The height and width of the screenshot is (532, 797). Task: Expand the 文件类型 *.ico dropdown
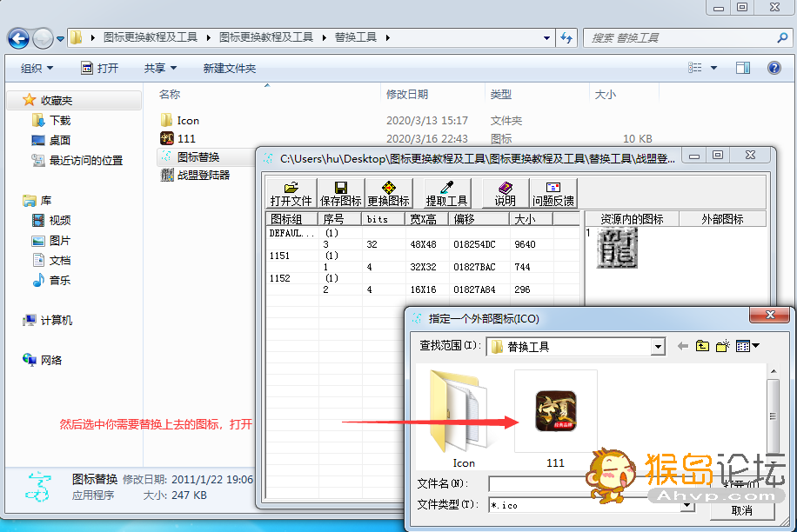687,505
